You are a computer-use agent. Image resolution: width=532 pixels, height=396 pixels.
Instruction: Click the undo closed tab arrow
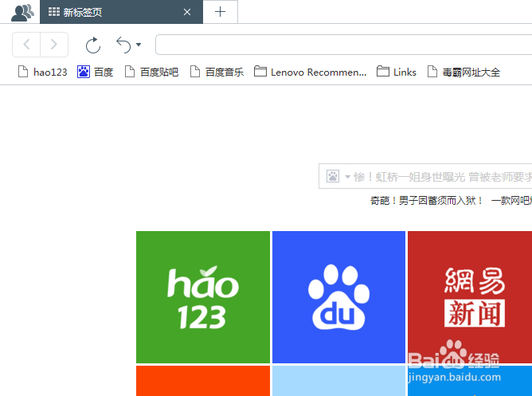(123, 45)
